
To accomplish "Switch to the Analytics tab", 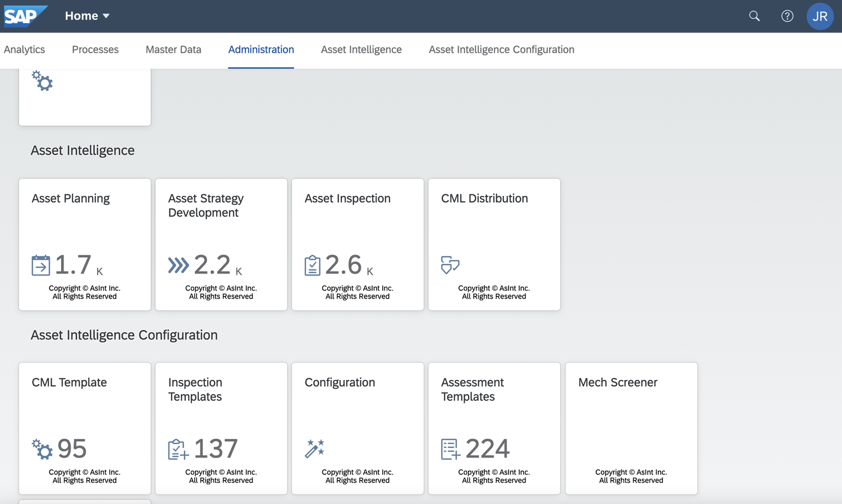I will tap(24, 50).
